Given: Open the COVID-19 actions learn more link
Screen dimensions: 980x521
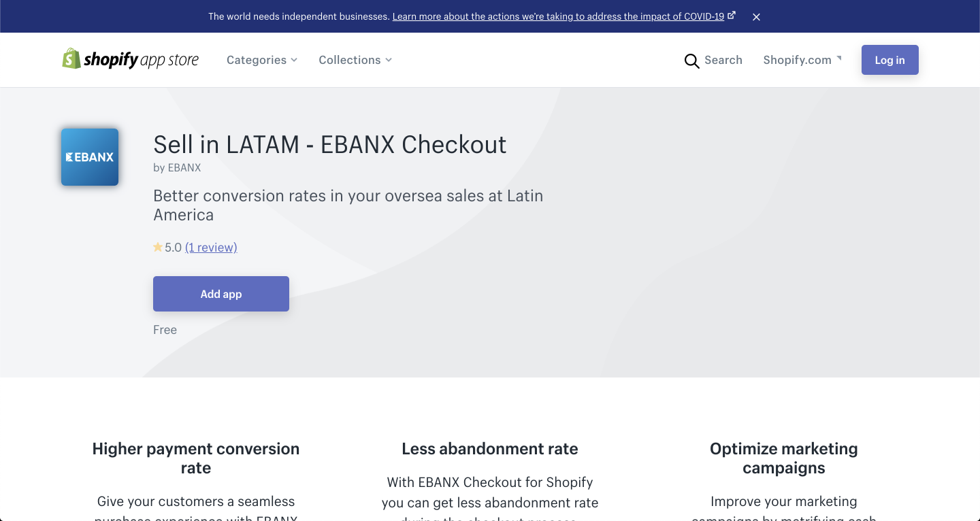Looking at the screenshot, I should [x=564, y=16].
